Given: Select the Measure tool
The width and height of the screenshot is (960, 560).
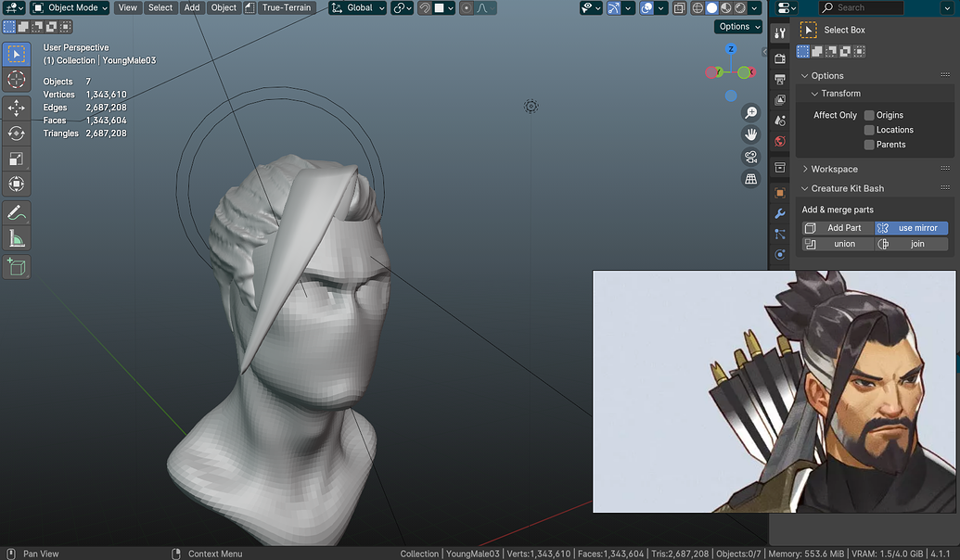Looking at the screenshot, I should click(17, 238).
